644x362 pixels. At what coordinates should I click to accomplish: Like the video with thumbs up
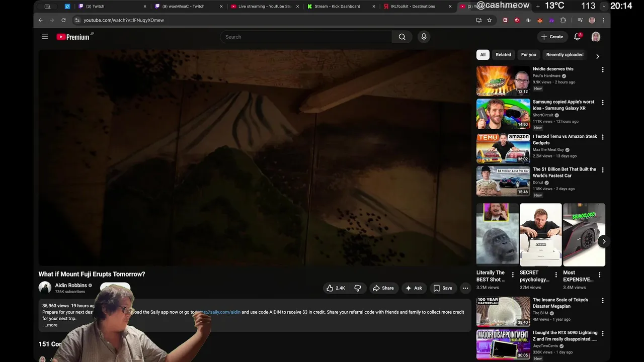336,288
